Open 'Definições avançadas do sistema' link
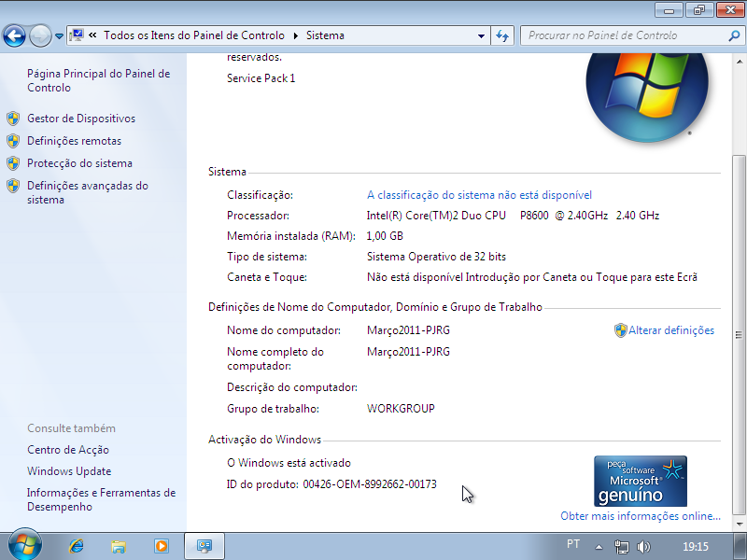Image resolution: width=747 pixels, height=560 pixels. tap(88, 192)
